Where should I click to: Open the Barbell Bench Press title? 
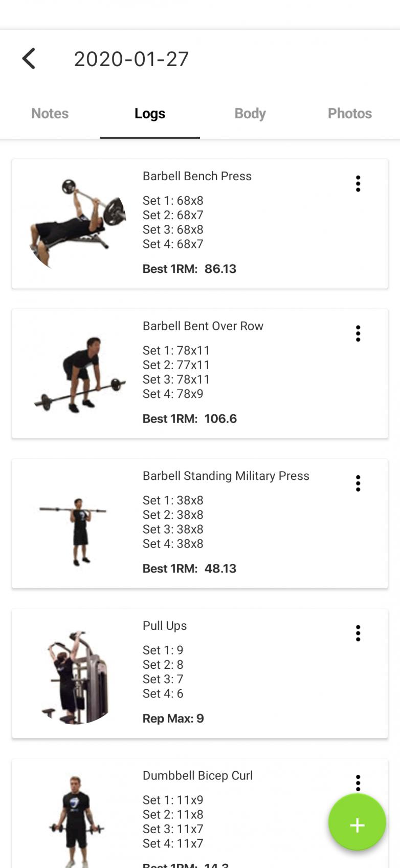pyautogui.click(x=197, y=176)
